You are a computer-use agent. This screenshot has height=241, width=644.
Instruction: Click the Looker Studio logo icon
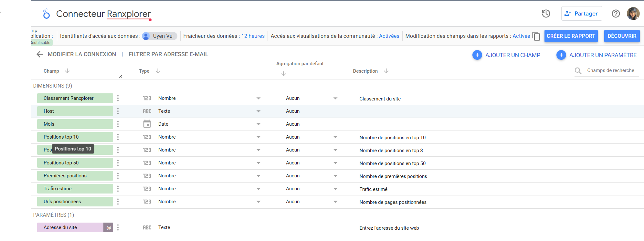click(x=47, y=14)
